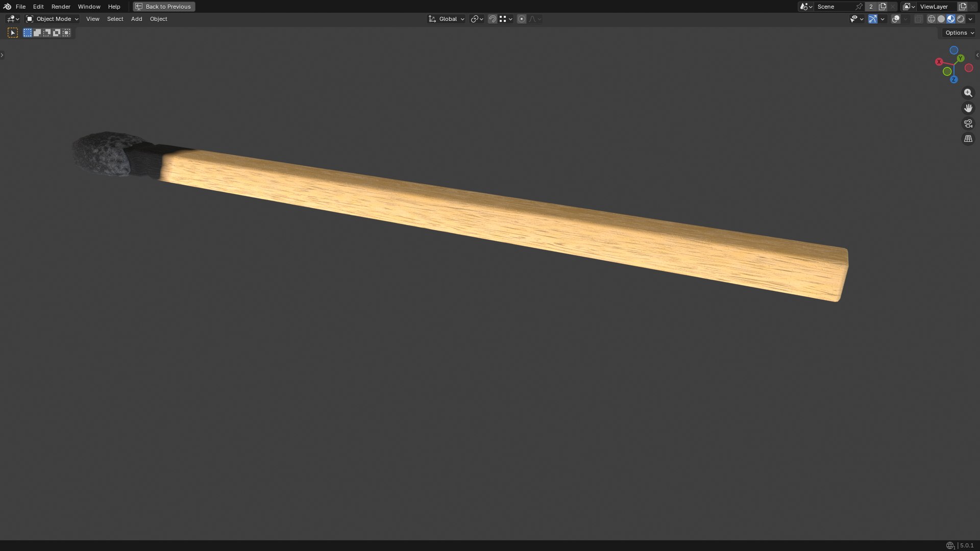The width and height of the screenshot is (980, 551).
Task: Toggle the scene pin icon
Action: [860, 7]
